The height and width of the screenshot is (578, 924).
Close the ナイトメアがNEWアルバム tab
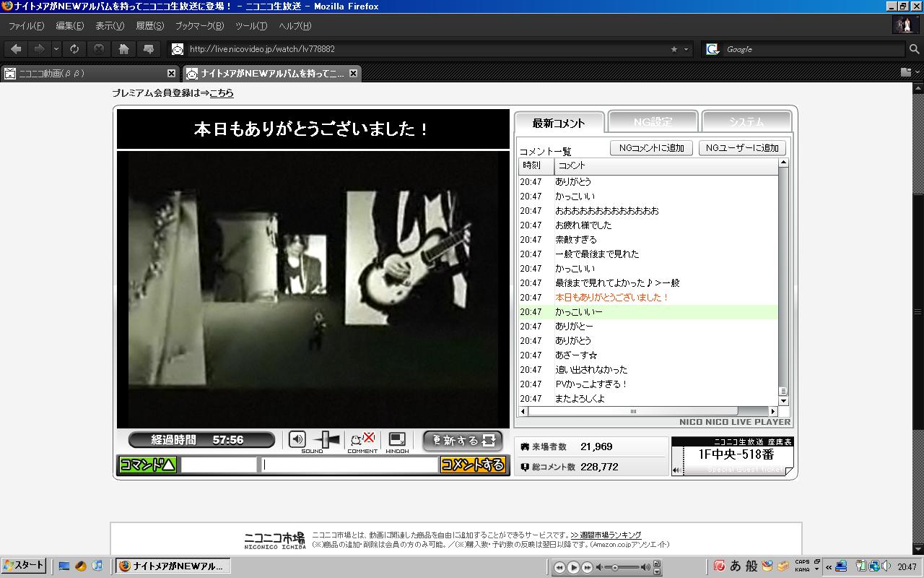[x=353, y=73]
